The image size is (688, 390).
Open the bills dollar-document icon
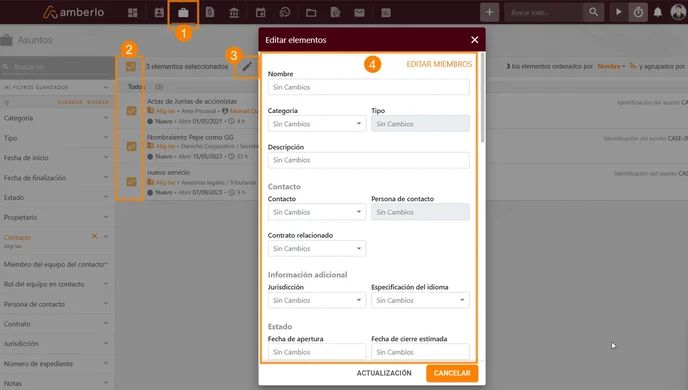(210, 13)
